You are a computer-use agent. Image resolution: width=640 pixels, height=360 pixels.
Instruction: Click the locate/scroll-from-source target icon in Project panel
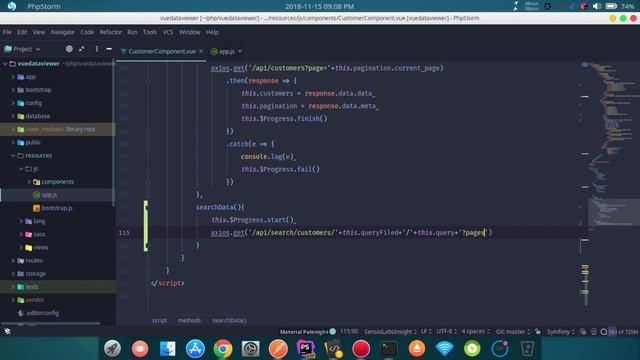click(69, 49)
